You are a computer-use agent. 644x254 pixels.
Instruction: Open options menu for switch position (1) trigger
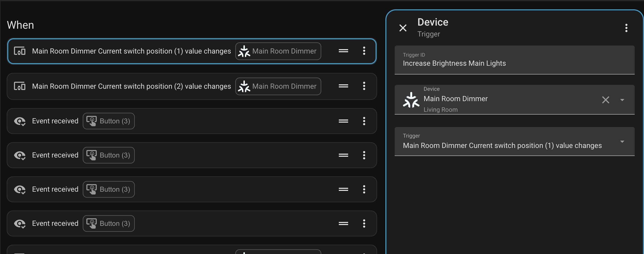364,51
